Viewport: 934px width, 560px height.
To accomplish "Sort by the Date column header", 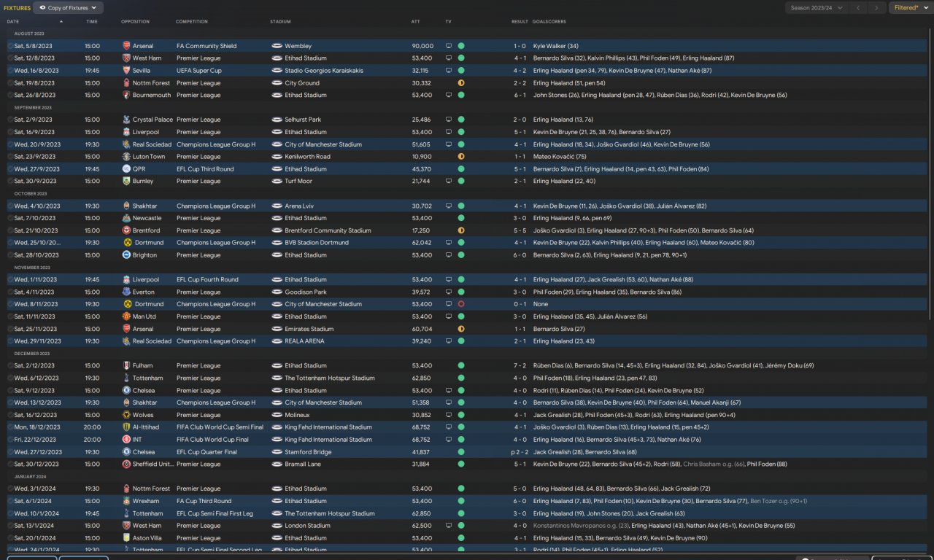I will tap(13, 22).
